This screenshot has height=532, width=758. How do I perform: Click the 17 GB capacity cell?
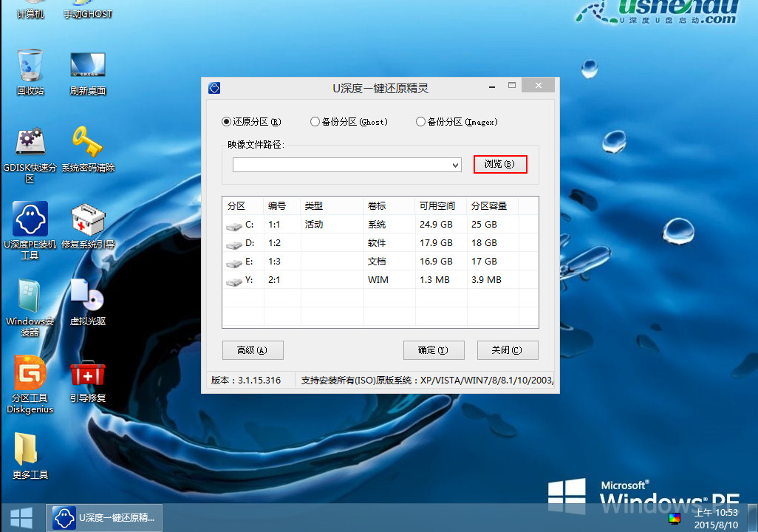click(484, 262)
